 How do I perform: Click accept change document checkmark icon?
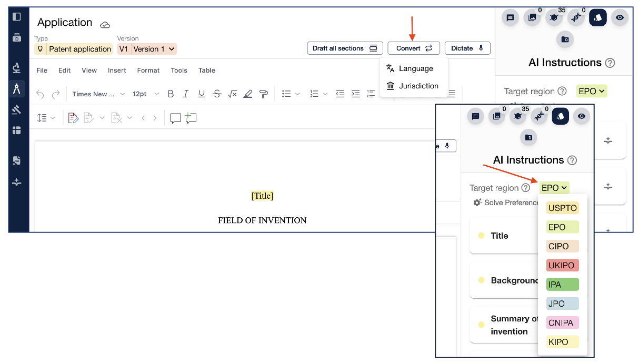pos(89,118)
